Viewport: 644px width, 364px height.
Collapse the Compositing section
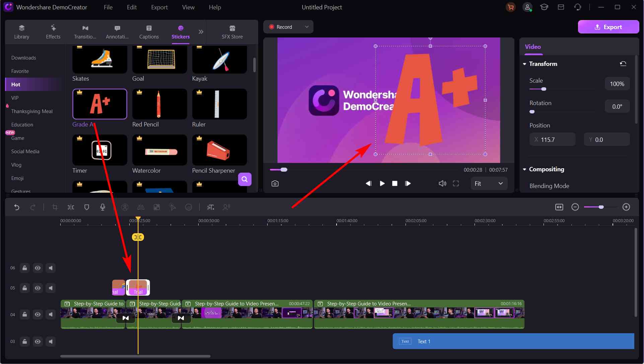coord(525,169)
